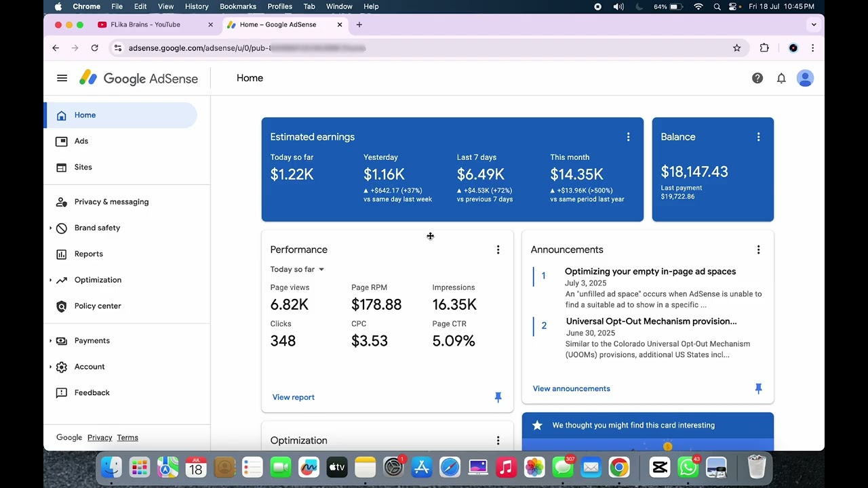Viewport: 868px width, 488px height.
Task: Open the account profile avatar
Action: point(805,78)
